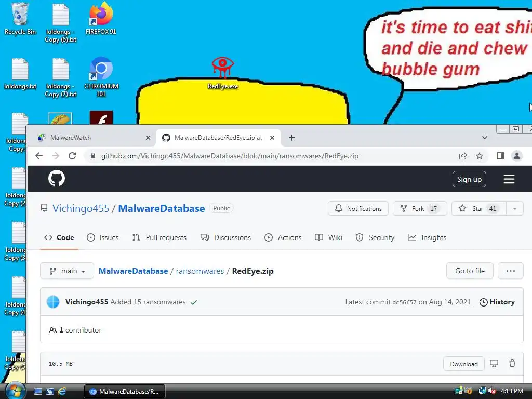Select loldongs - Copy (7).txt file
This screenshot has width=532, height=399.
[61, 78]
